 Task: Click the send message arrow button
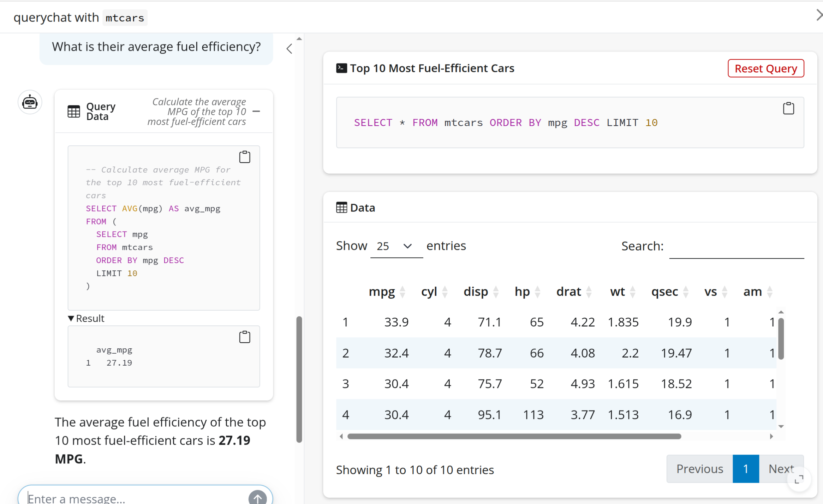(257, 498)
